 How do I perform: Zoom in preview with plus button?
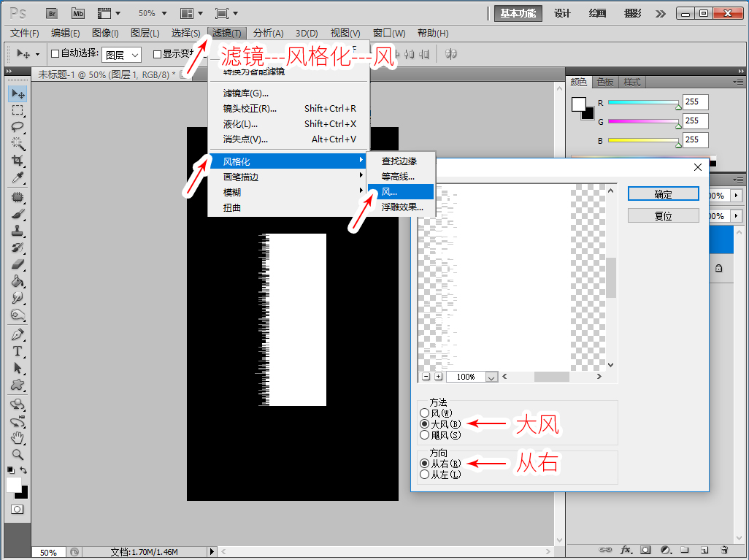click(438, 377)
